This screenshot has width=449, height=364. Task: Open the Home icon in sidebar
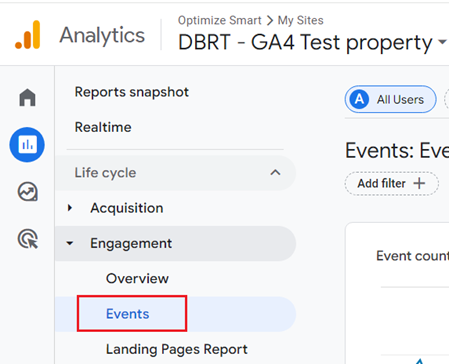pos(27,97)
